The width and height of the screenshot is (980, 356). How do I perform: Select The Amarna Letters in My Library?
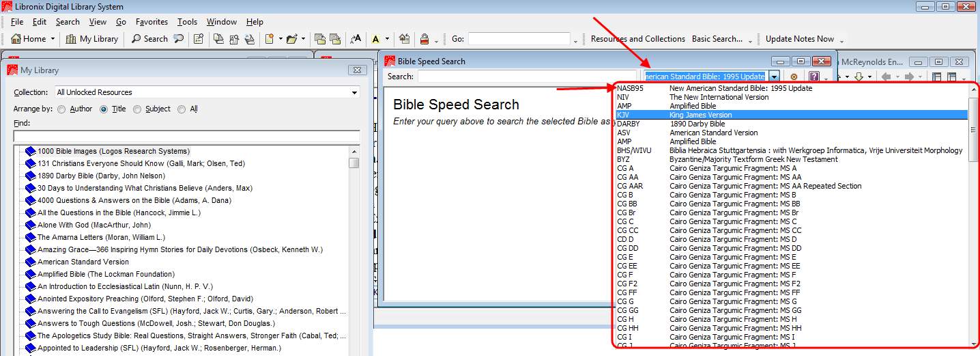click(101, 237)
